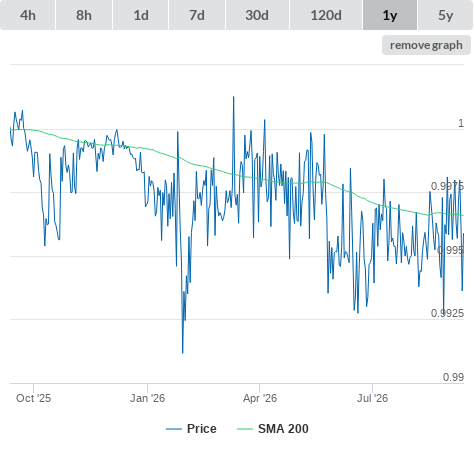Screen dimensions: 474x455
Task: Toggle the Price series legend label
Action: pyautogui.click(x=202, y=429)
